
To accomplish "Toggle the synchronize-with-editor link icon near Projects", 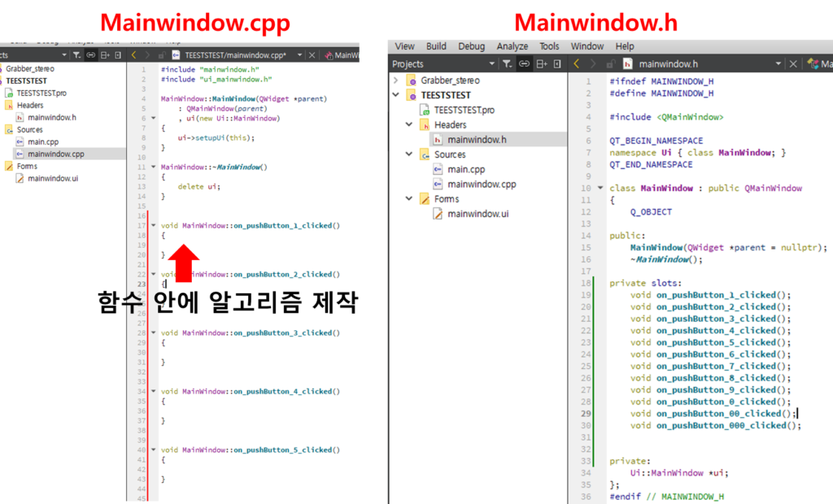I will (x=524, y=63).
